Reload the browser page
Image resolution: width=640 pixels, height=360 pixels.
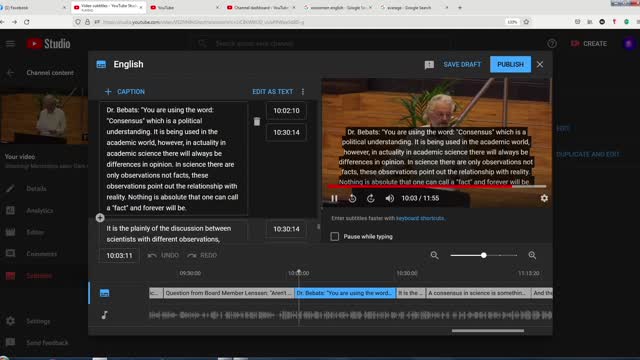coord(27,22)
